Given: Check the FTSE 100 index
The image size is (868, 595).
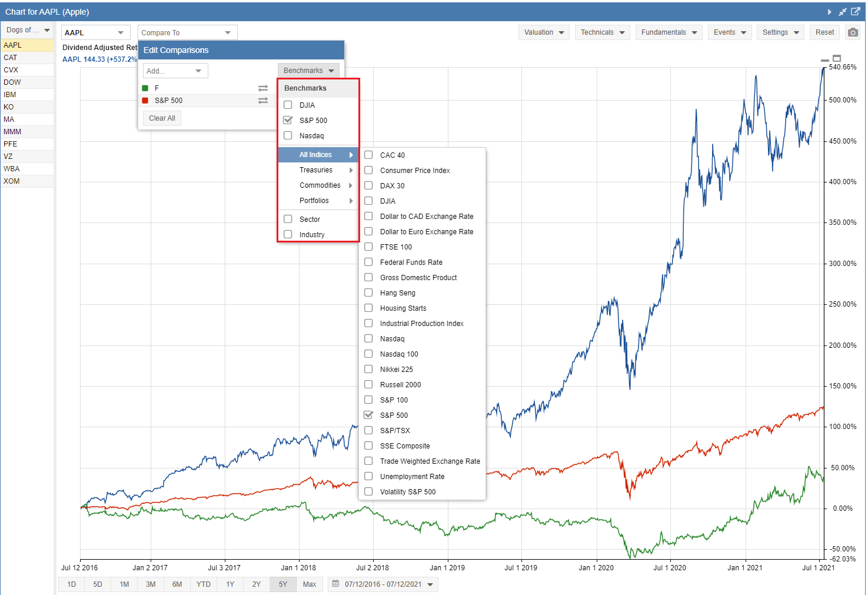Looking at the screenshot, I should [x=368, y=247].
